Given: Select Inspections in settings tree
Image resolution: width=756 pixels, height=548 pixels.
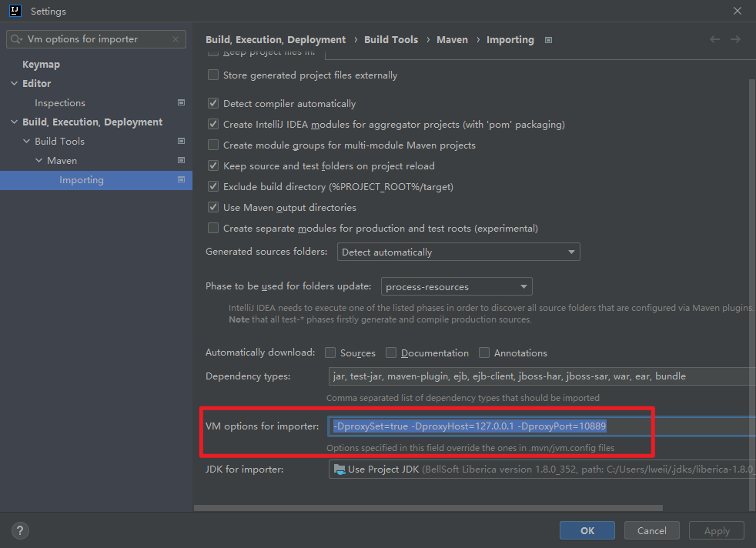Looking at the screenshot, I should [60, 102].
